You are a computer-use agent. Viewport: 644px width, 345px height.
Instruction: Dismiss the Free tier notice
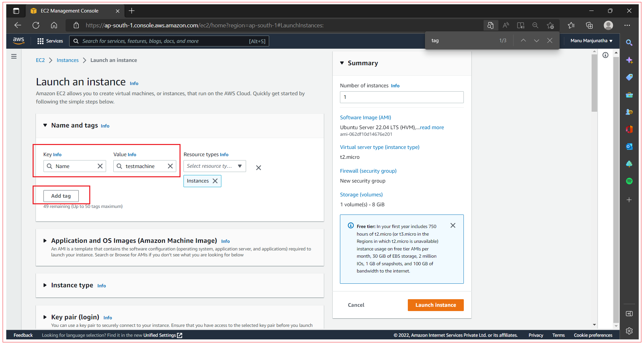[x=453, y=225]
